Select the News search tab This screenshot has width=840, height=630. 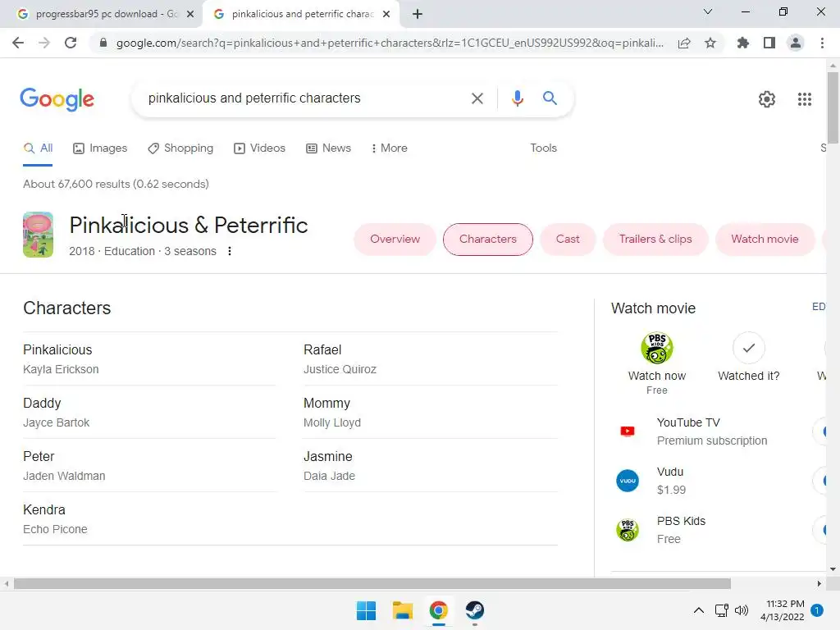click(328, 148)
